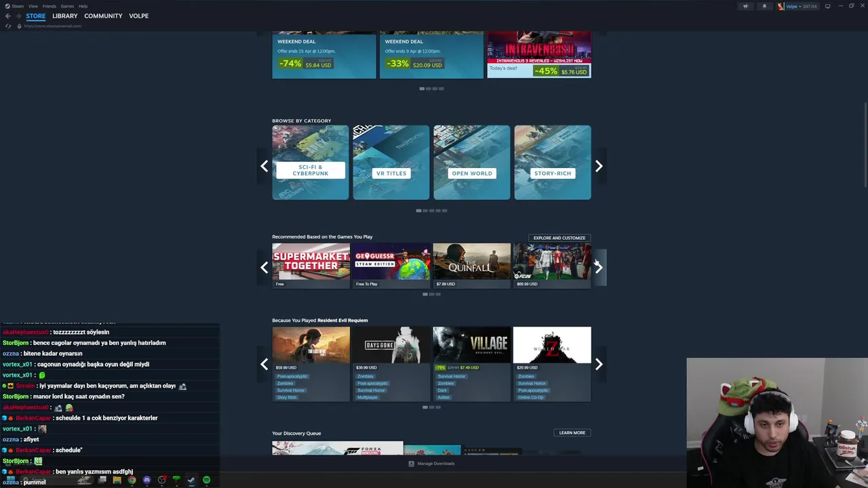Open the Intravenous -45% today's deal
Viewport: 868px width, 488px height.
point(539,56)
